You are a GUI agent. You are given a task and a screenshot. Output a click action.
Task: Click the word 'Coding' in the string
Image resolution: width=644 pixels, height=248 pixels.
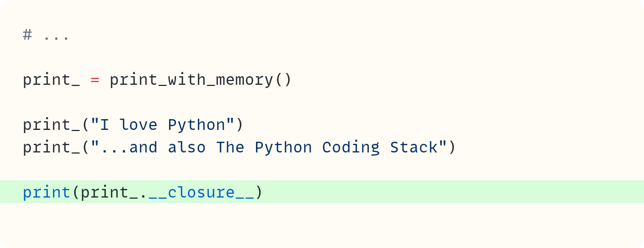351,147
